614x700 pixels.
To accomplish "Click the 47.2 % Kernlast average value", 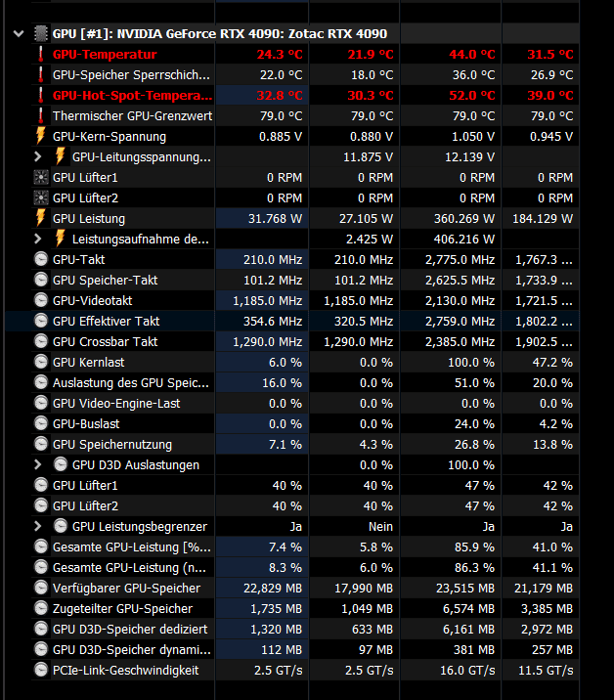I will (552, 363).
